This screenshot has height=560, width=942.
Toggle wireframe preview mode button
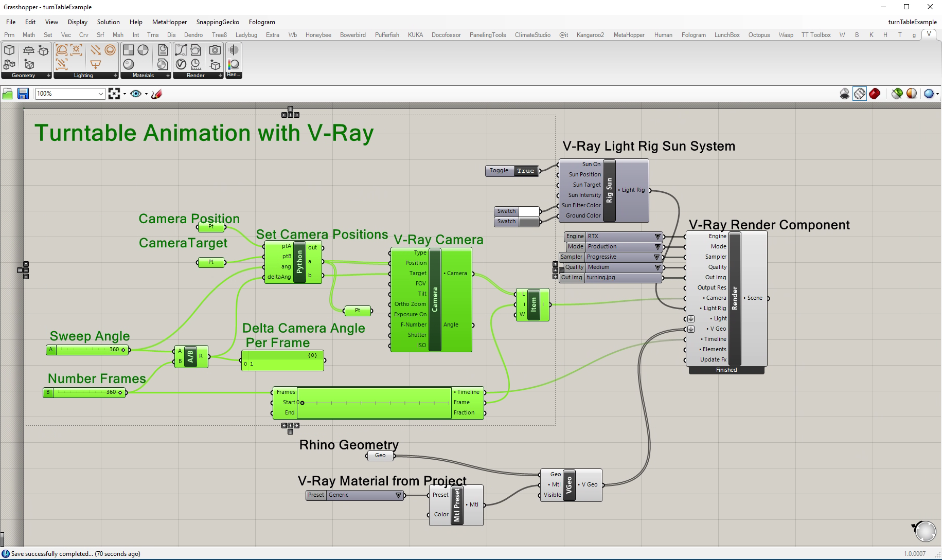click(x=860, y=94)
